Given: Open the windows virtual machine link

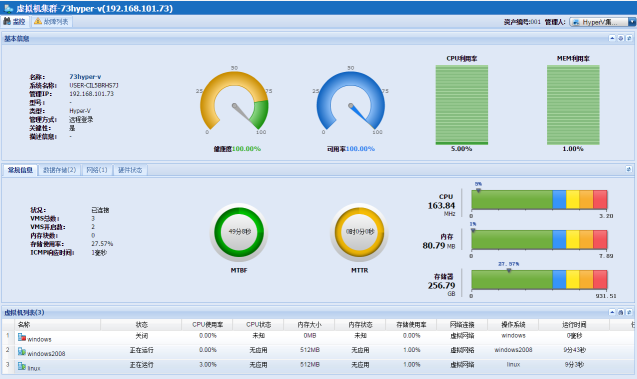Looking at the screenshot, I should [39, 339].
